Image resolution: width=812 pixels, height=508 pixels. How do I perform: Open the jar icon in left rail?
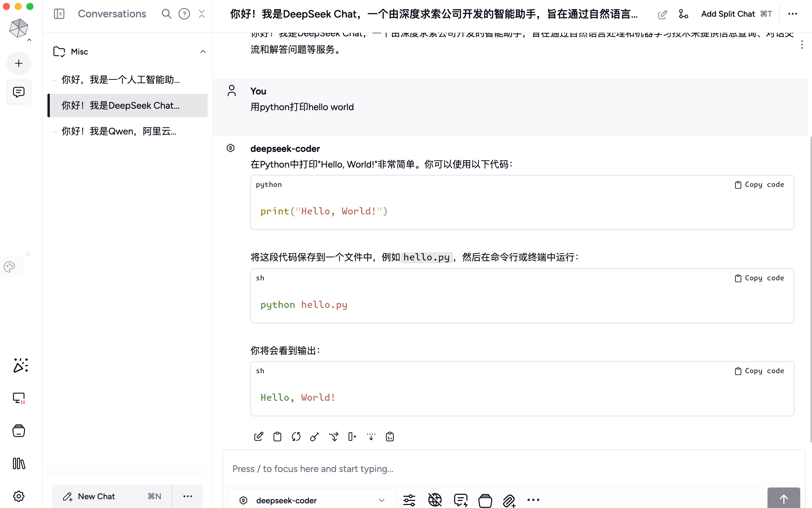(19, 430)
